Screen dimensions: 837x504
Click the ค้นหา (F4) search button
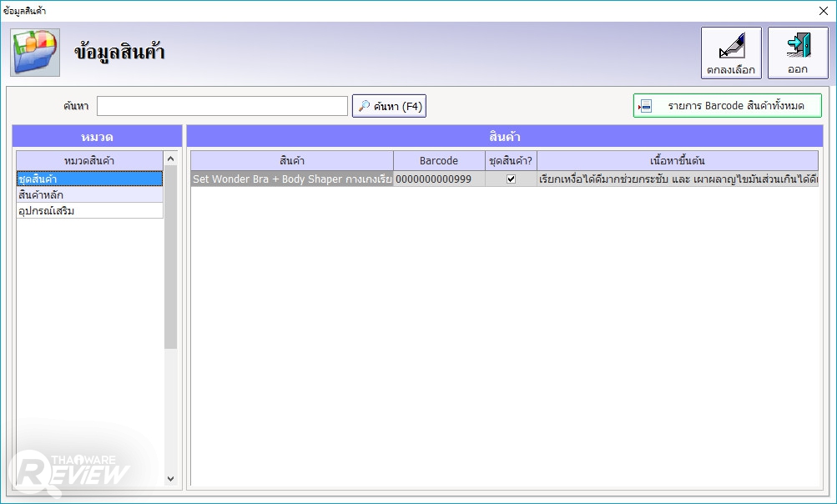click(389, 106)
